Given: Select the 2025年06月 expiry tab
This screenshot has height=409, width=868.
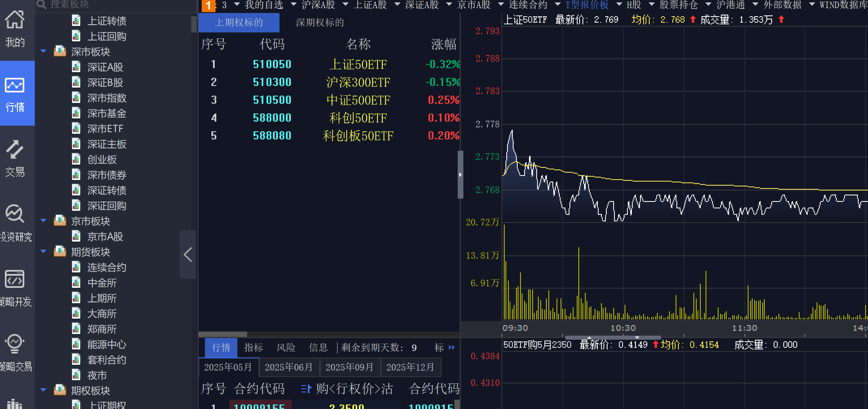Looking at the screenshot, I should [289, 367].
